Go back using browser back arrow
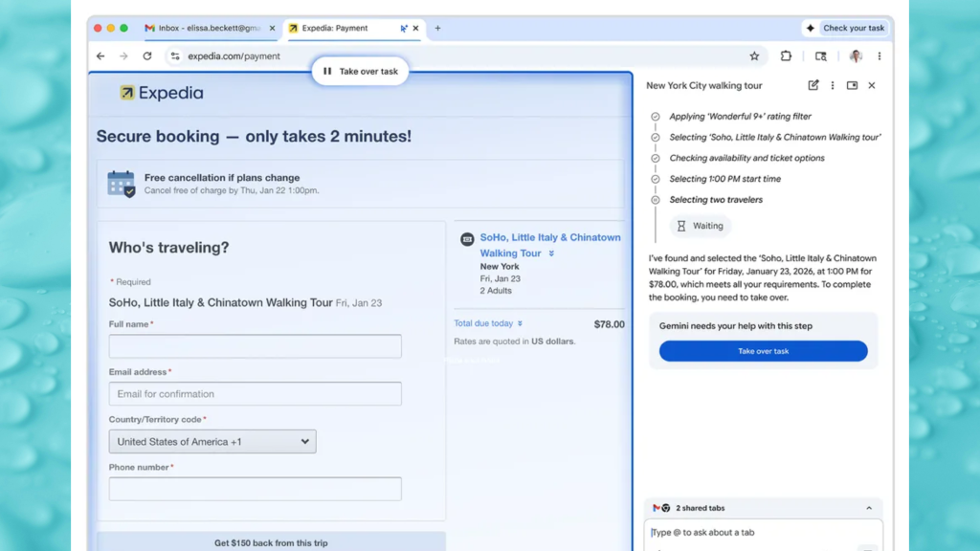Image resolution: width=980 pixels, height=551 pixels. coord(100,56)
